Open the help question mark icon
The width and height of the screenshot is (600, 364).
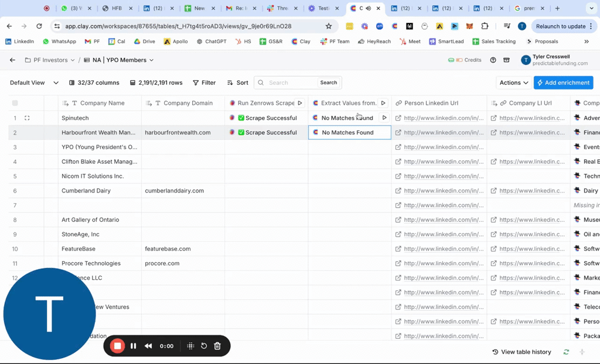coord(493,60)
